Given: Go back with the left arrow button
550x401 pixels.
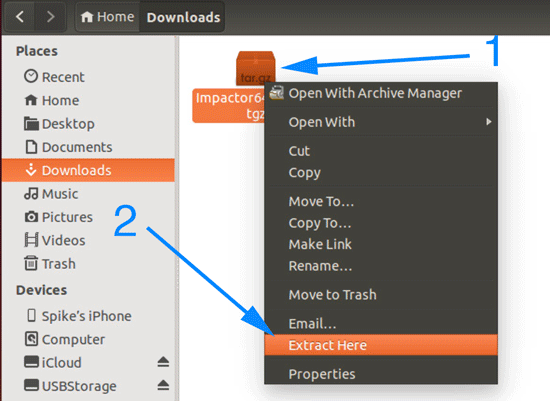Looking at the screenshot, I should (20, 16).
